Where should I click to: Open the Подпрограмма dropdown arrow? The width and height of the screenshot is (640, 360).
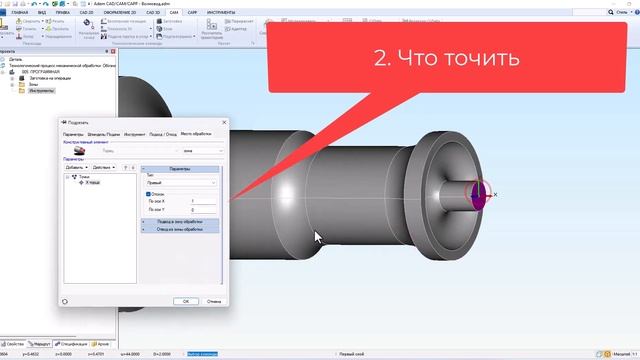(x=194, y=36)
